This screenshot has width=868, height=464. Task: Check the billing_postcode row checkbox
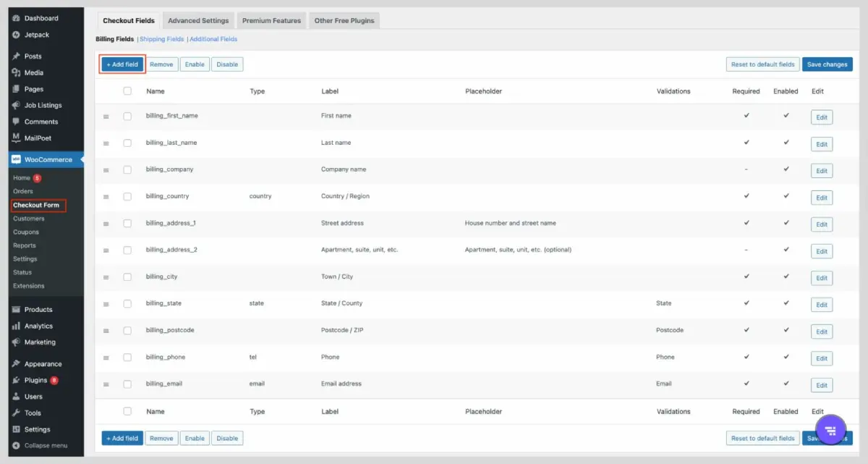click(127, 330)
